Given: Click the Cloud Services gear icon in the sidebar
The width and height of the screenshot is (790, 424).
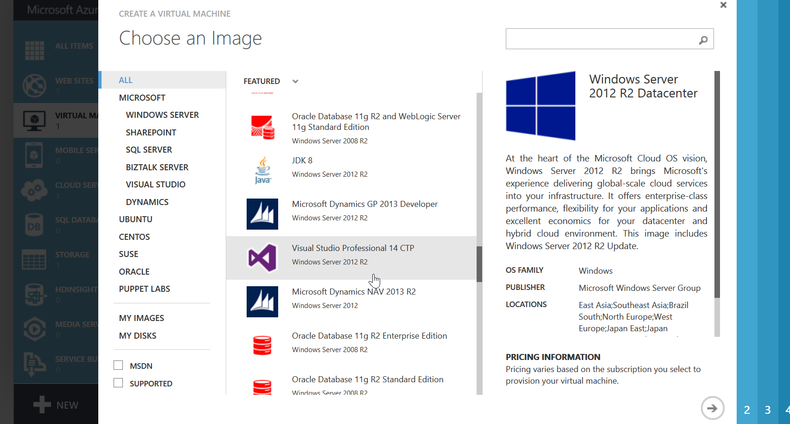Looking at the screenshot, I should pyautogui.click(x=34, y=189).
